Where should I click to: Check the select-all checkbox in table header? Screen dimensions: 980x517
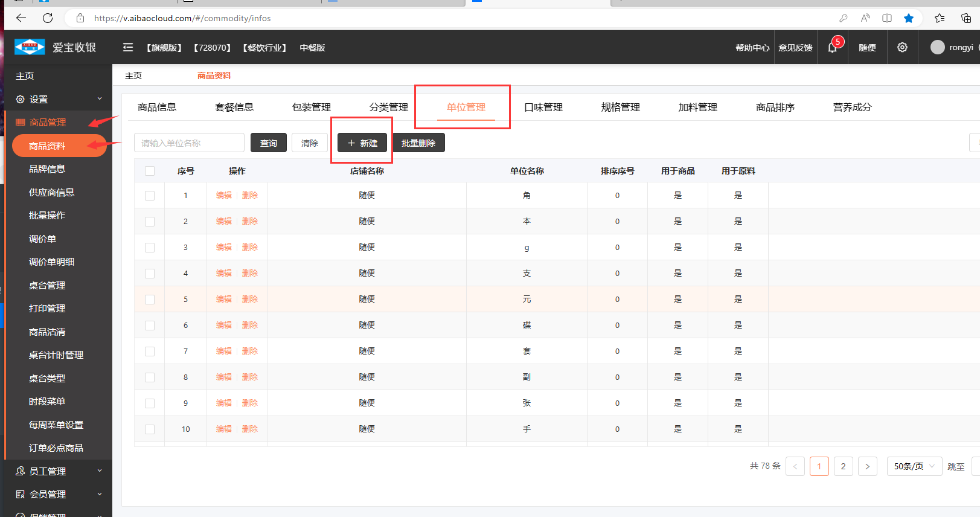click(x=150, y=171)
